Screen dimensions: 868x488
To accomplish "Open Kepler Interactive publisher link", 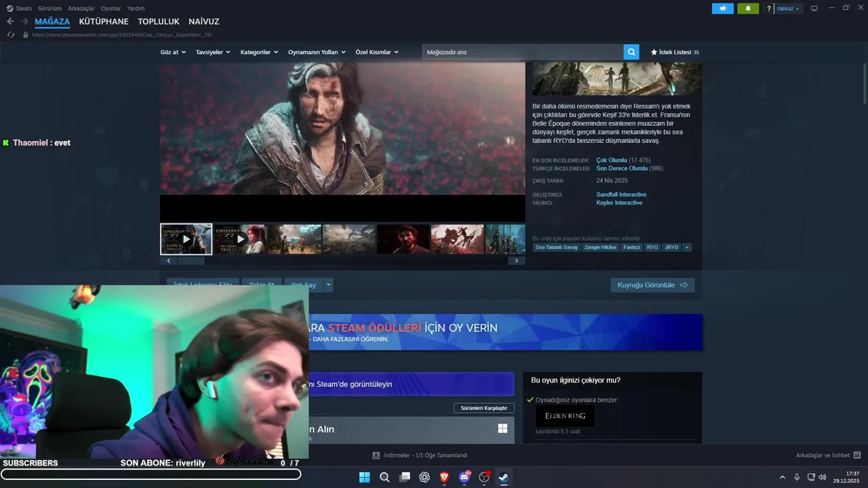I will tap(619, 203).
